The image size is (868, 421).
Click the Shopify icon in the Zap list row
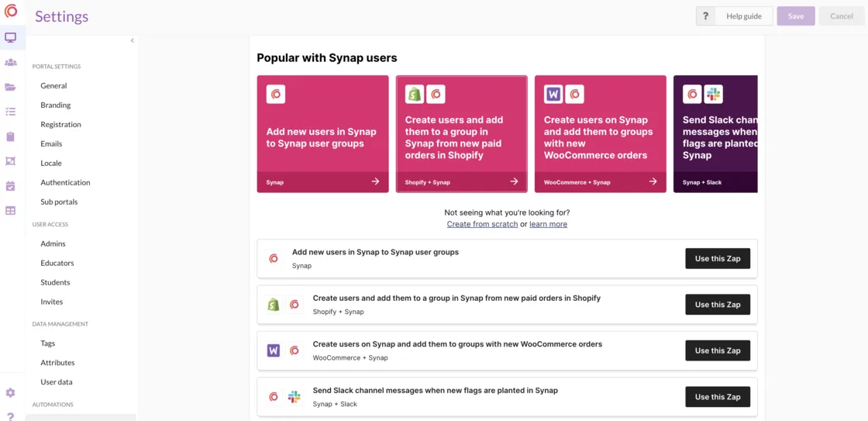(x=274, y=305)
